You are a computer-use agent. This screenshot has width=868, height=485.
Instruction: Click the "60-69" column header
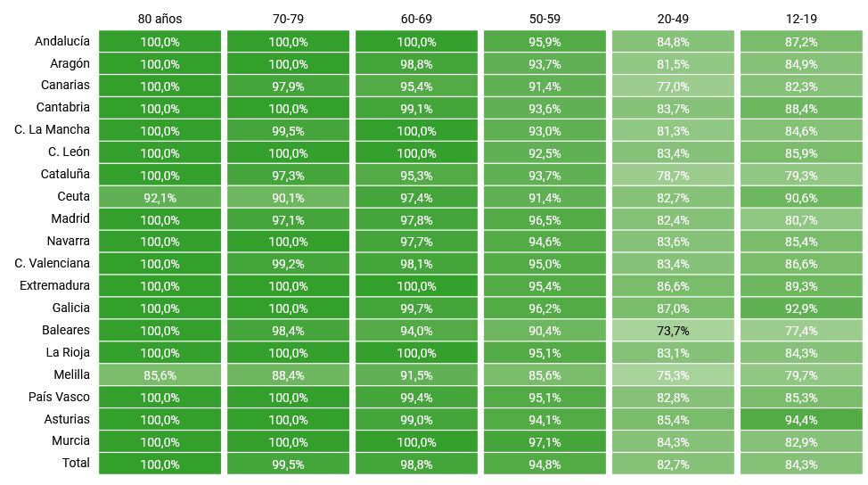pyautogui.click(x=416, y=19)
